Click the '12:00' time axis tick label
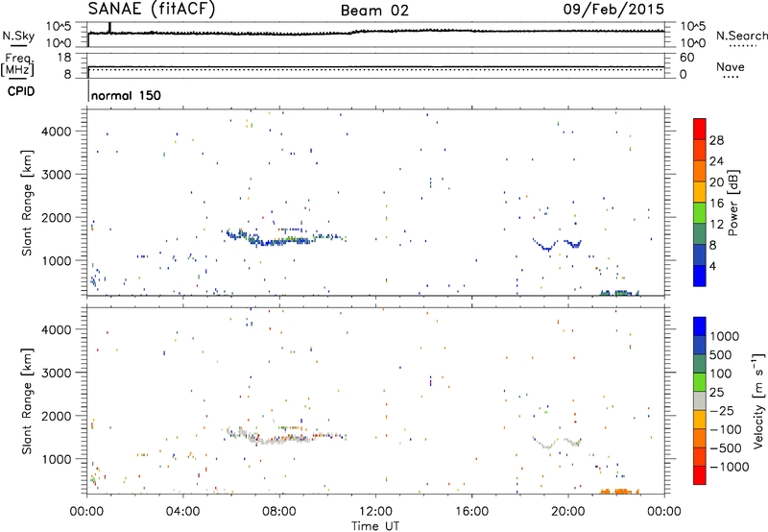Image resolution: width=768 pixels, height=532 pixels. pos(375,512)
